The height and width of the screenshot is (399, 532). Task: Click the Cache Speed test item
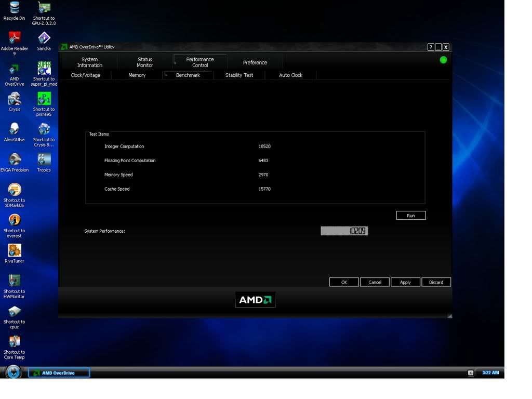pos(117,189)
